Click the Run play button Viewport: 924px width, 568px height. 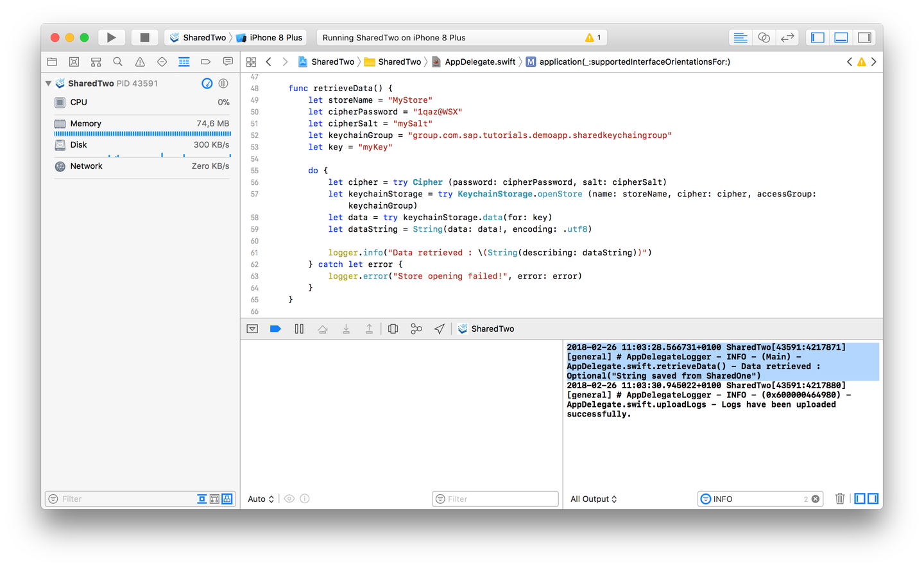(111, 37)
